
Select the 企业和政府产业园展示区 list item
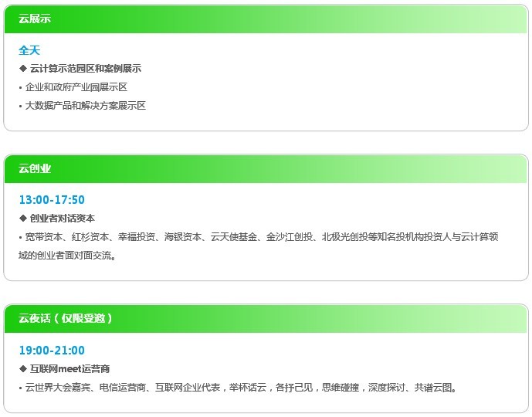pyautogui.click(x=76, y=87)
